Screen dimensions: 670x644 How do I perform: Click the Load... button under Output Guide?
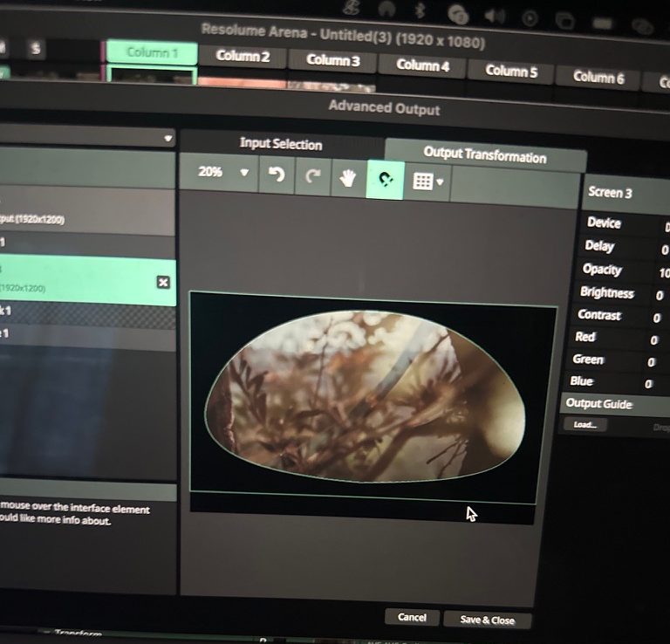(x=585, y=424)
